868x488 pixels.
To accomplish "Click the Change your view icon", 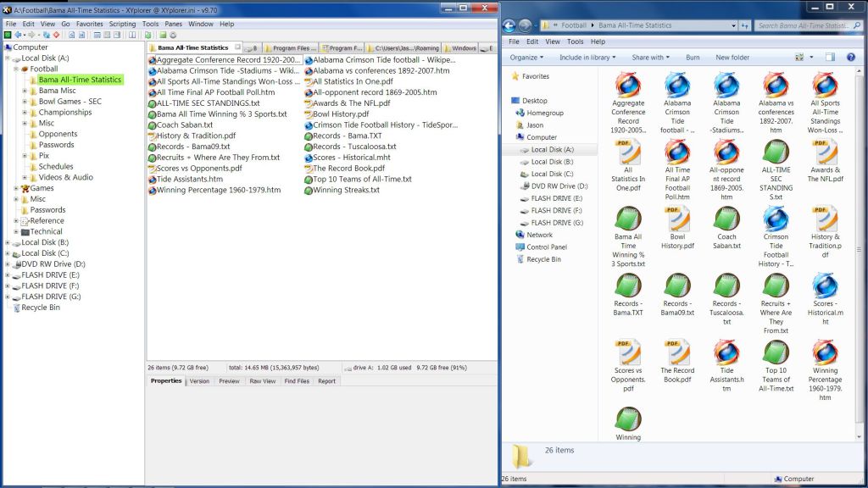I will pos(799,58).
